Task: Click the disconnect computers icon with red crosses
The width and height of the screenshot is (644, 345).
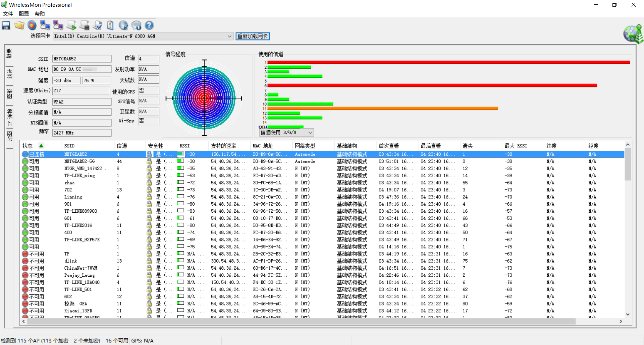Action: [x=58, y=25]
